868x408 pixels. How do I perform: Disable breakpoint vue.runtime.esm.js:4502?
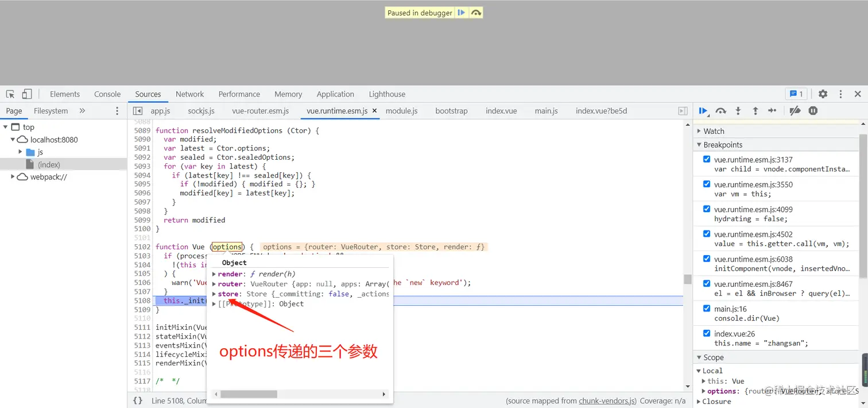coord(707,233)
